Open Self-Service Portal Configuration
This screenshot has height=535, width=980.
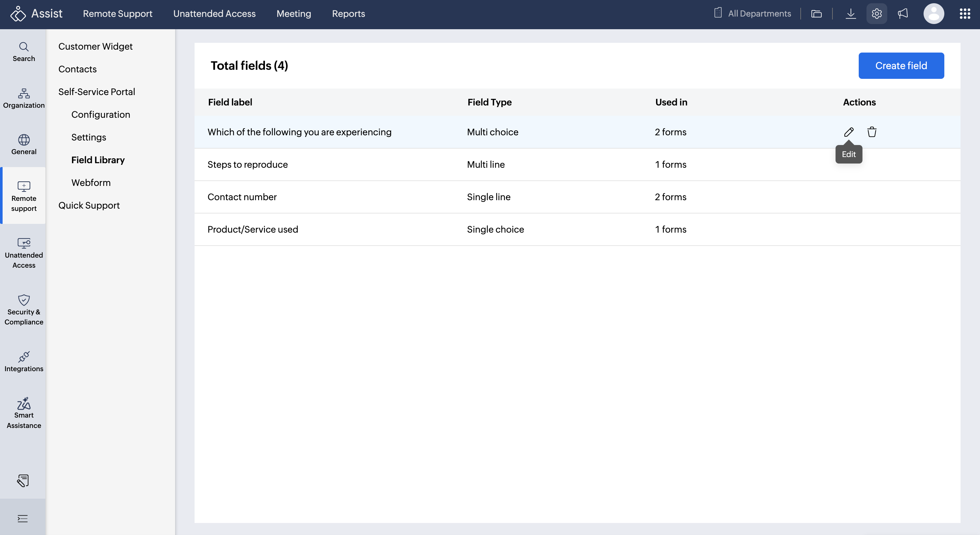[101, 115]
